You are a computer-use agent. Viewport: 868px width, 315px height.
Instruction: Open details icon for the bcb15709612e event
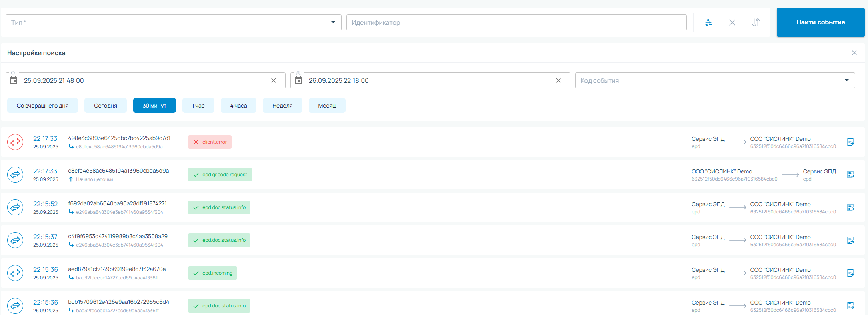pyautogui.click(x=851, y=306)
